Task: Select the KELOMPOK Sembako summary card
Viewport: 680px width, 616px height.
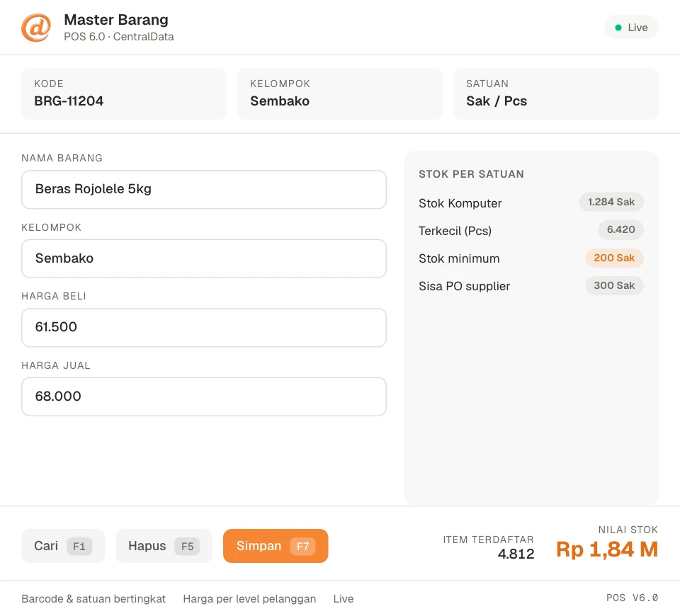Action: tap(339, 93)
